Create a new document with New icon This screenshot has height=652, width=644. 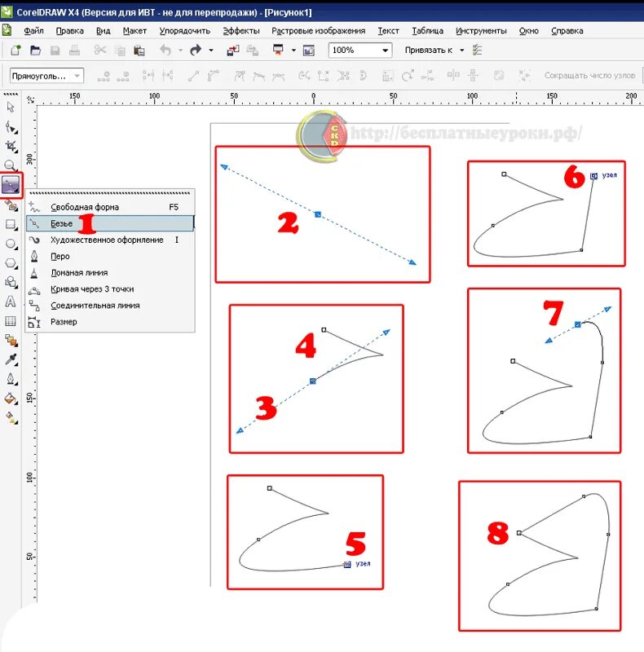tap(15, 51)
